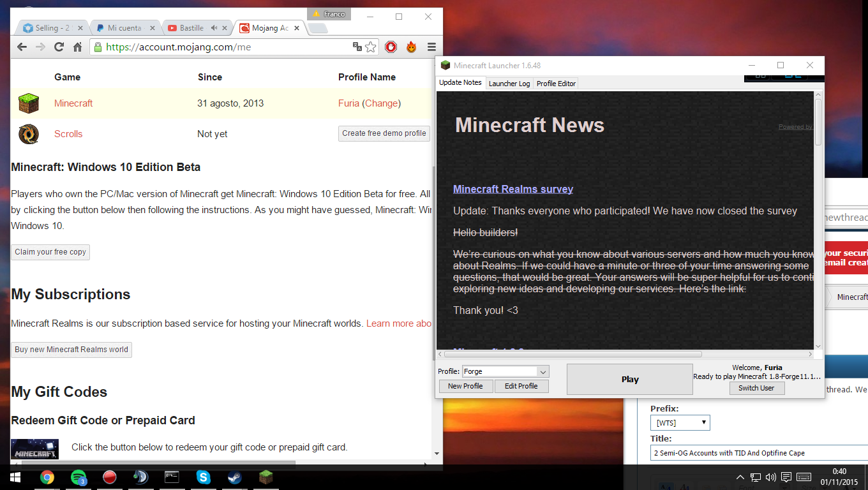Click the Chrome back arrow
Screen dimensions: 868x490
click(22, 47)
